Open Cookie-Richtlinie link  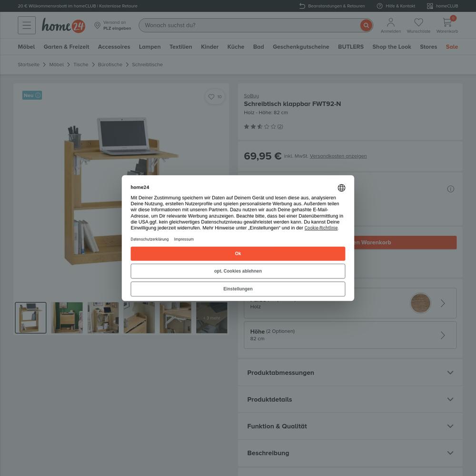pyautogui.click(x=321, y=228)
